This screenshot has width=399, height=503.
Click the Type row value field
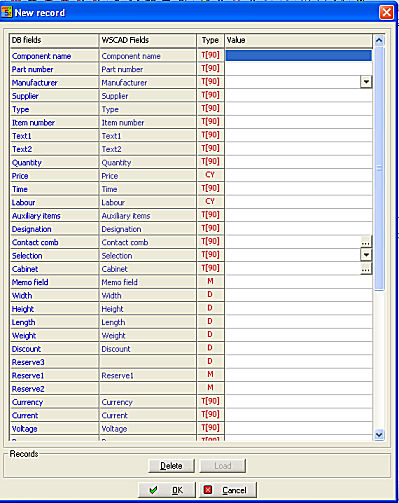[299, 109]
